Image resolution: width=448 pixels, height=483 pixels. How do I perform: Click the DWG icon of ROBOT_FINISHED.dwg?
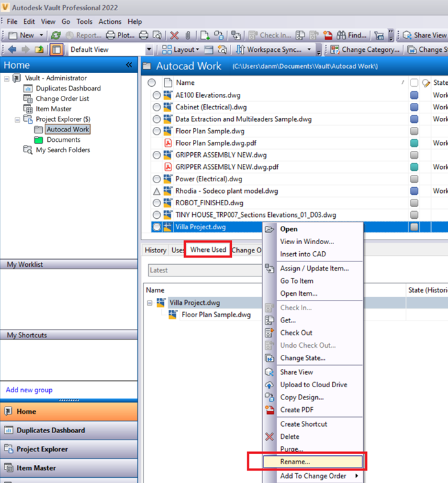[168, 203]
